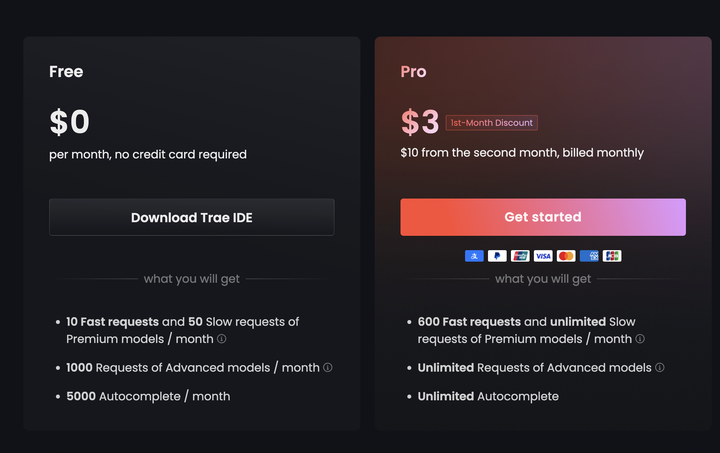Click the $0 price on Free plan
720x453 pixels.
(70, 122)
